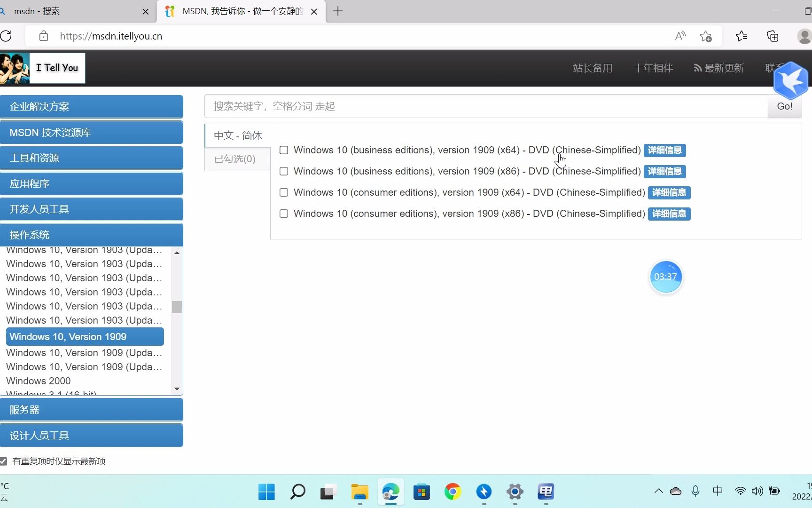Switch to the msdn - 搜索 tab
The image size is (812, 508).
click(x=75, y=11)
